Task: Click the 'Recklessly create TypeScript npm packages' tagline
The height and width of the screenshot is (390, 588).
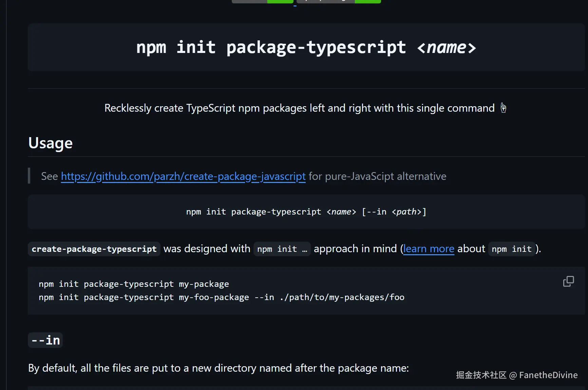Action: (300, 108)
